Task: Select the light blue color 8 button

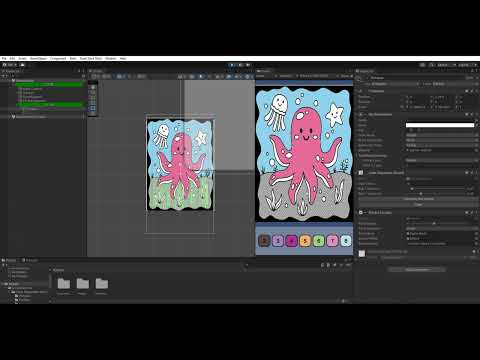Action: 346,240
